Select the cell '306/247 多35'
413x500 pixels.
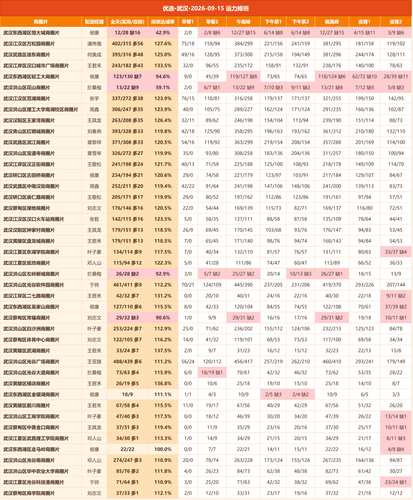click(127, 109)
